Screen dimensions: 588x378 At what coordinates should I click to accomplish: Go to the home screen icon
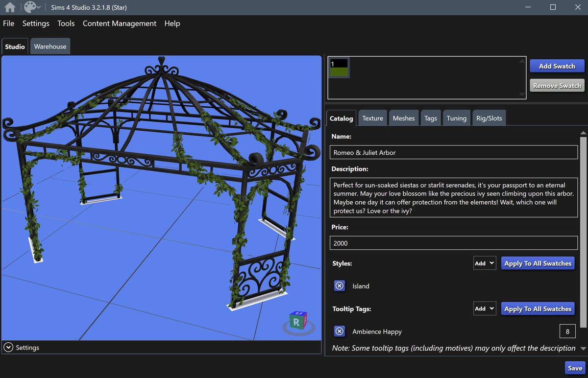click(x=10, y=7)
